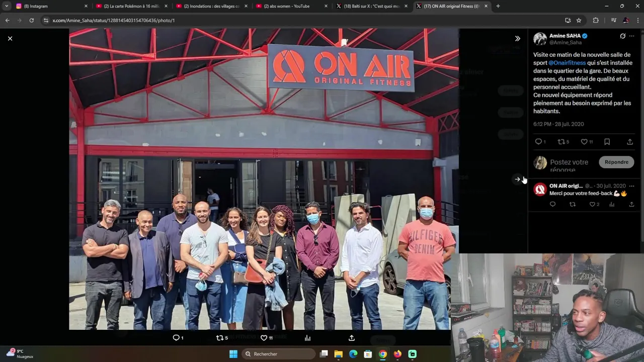Open Amine SAHA's profile avatar
644x362 pixels.
point(540,39)
